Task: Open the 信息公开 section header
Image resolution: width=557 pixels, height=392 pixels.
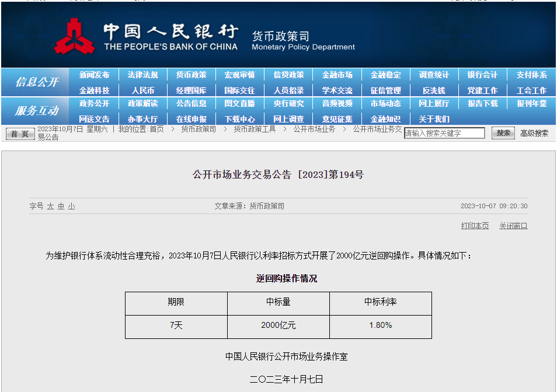Action: [36, 82]
